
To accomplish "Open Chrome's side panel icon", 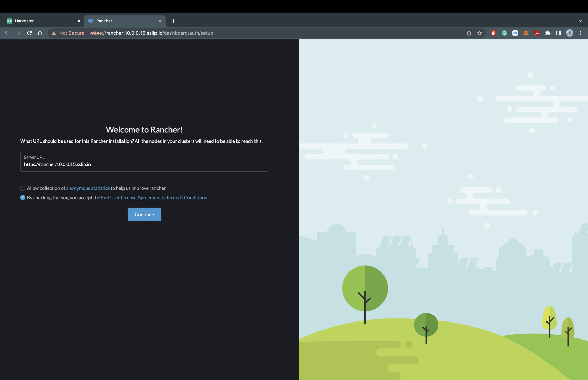I will pos(558,33).
